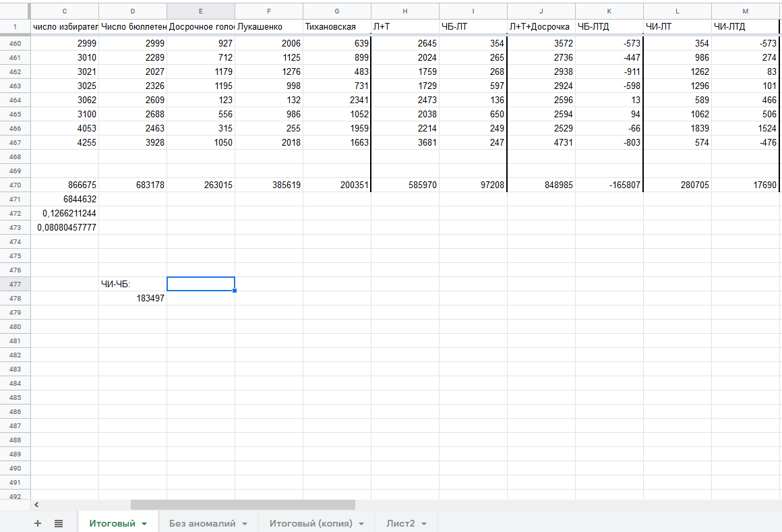The width and height of the screenshot is (782, 532).
Task: Select column M header
Action: 746,11
